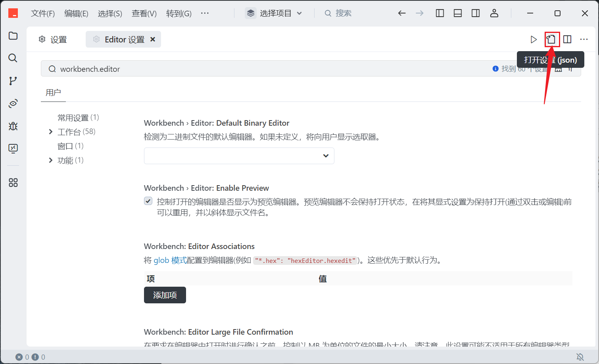The height and width of the screenshot is (364, 599).
Task: Open the Extensions grid icon in activity bar
Action: pos(13,182)
